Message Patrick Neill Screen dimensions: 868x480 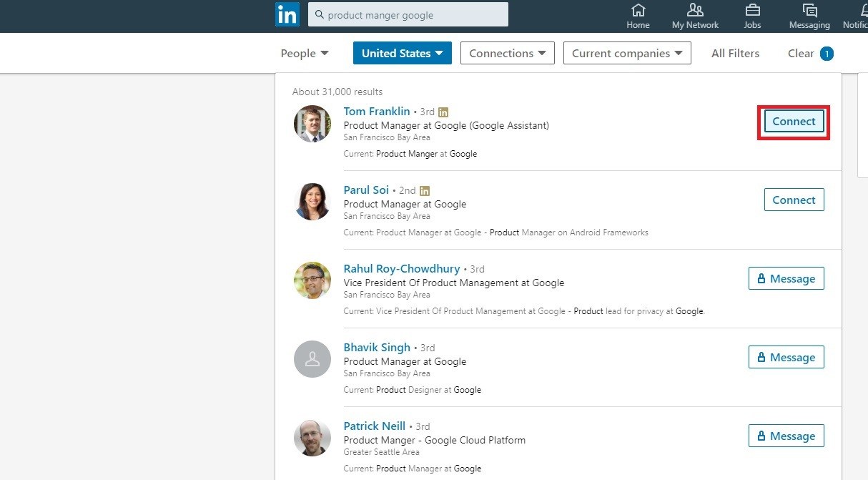pos(786,436)
